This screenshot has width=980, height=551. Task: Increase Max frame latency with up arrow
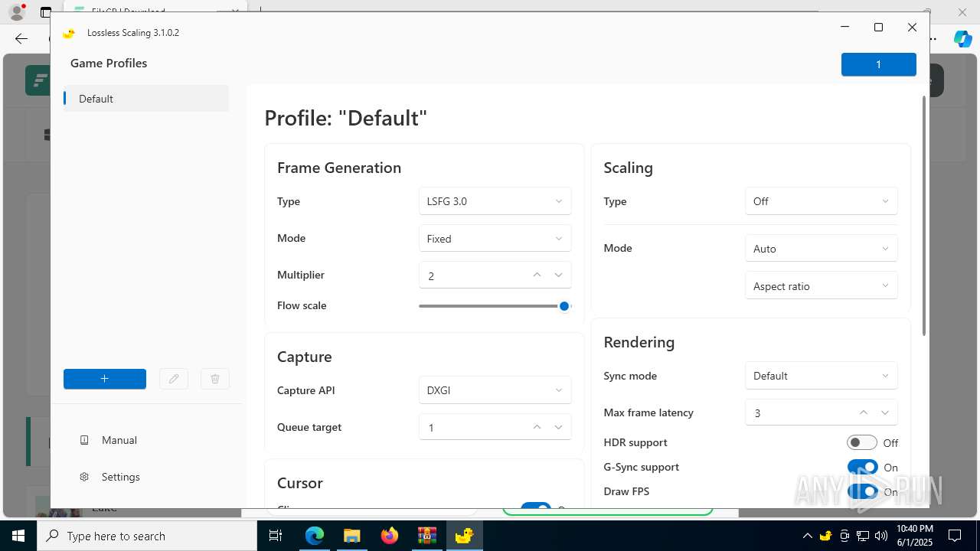click(864, 412)
